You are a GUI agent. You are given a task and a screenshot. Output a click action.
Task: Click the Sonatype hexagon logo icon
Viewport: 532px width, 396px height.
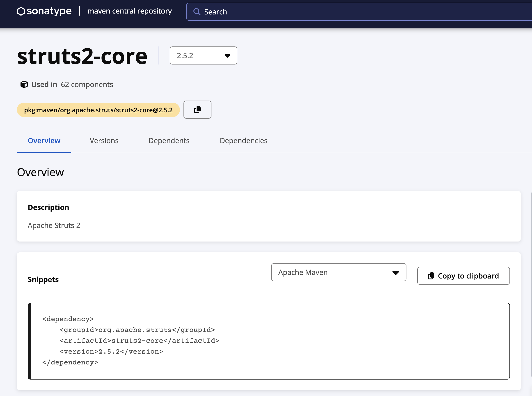tap(21, 11)
